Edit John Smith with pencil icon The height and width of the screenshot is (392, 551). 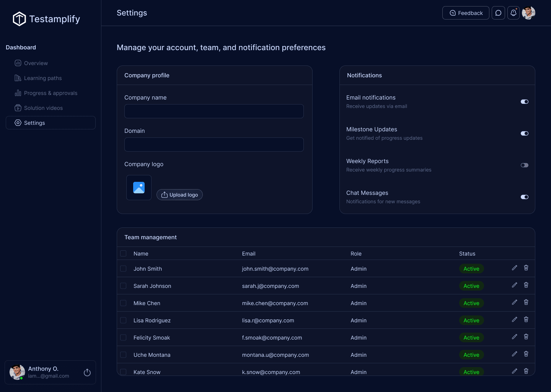click(x=515, y=268)
